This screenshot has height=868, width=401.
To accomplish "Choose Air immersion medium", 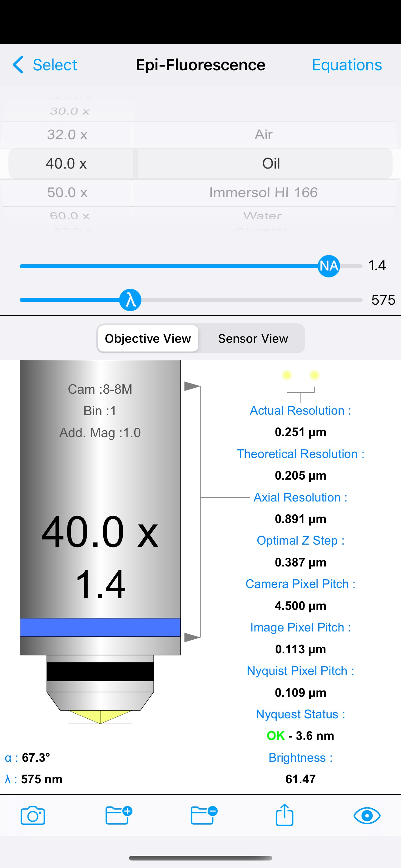I will (263, 135).
